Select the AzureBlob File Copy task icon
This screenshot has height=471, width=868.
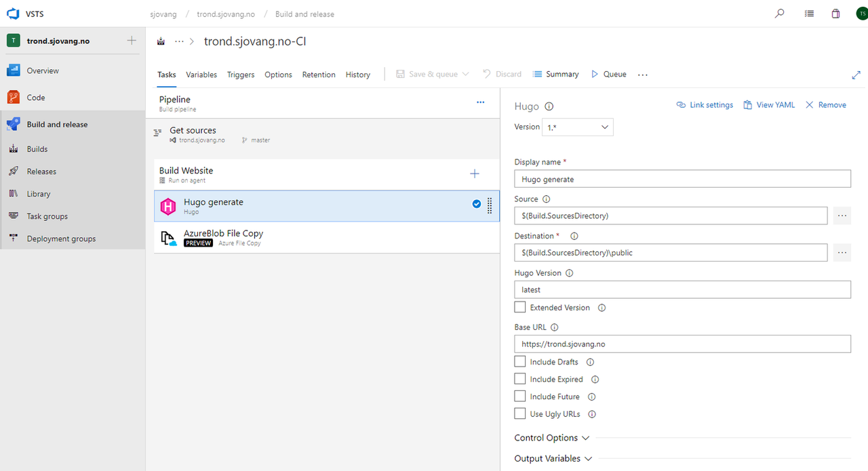coord(169,238)
